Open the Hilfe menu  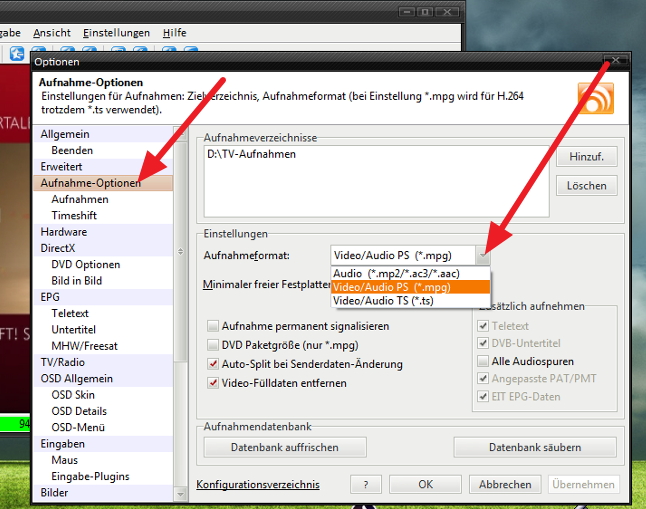(x=175, y=33)
